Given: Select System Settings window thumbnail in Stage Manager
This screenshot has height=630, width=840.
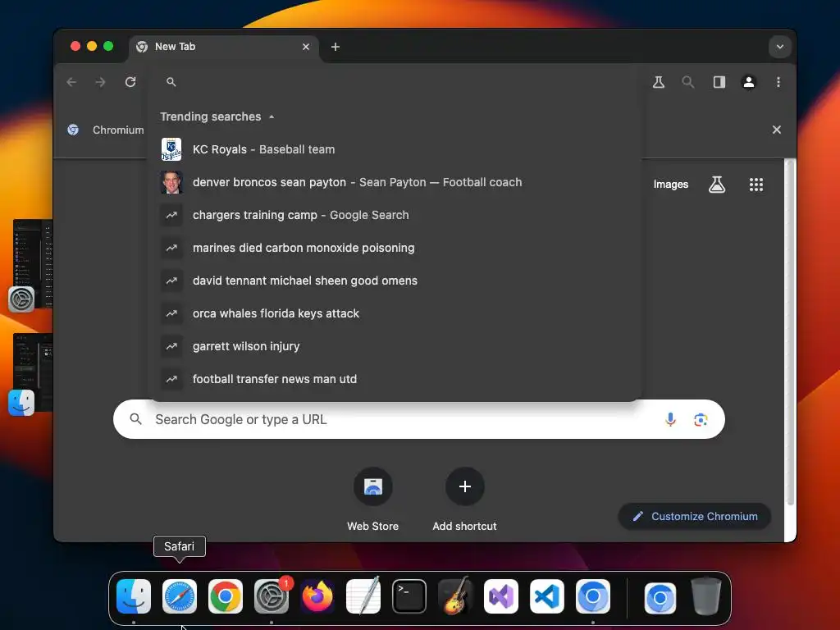Looking at the screenshot, I should (32, 263).
